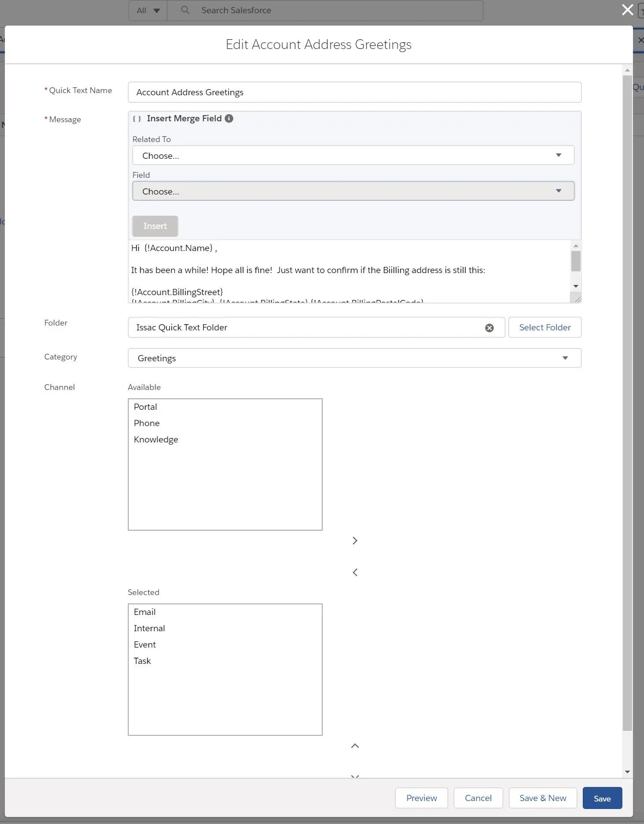The width and height of the screenshot is (644, 824).
Task: Select Internal in the Selected channels
Action: point(225,628)
